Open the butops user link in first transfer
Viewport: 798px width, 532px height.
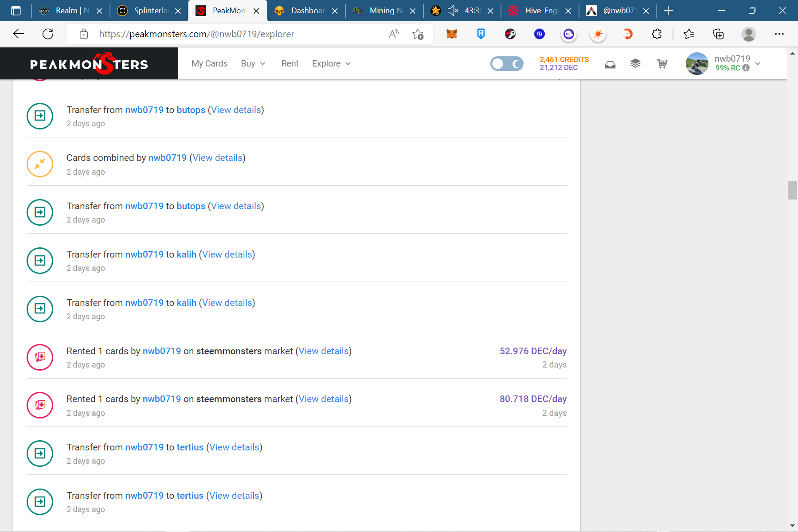[x=191, y=110]
